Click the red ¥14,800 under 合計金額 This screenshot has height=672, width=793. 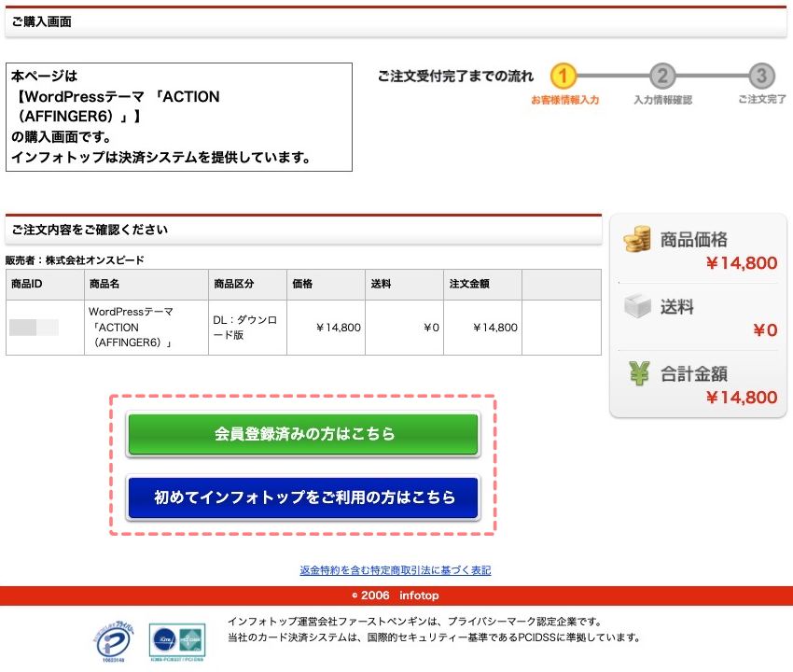742,398
